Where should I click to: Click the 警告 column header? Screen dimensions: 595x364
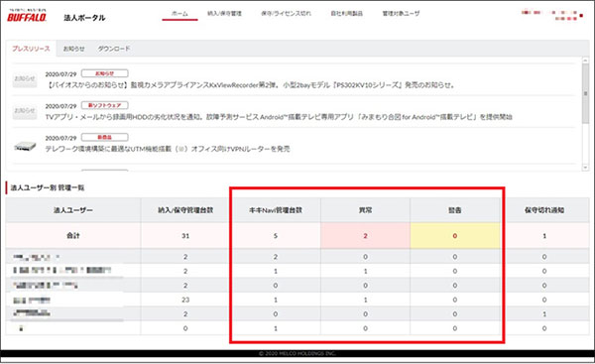[x=454, y=210]
